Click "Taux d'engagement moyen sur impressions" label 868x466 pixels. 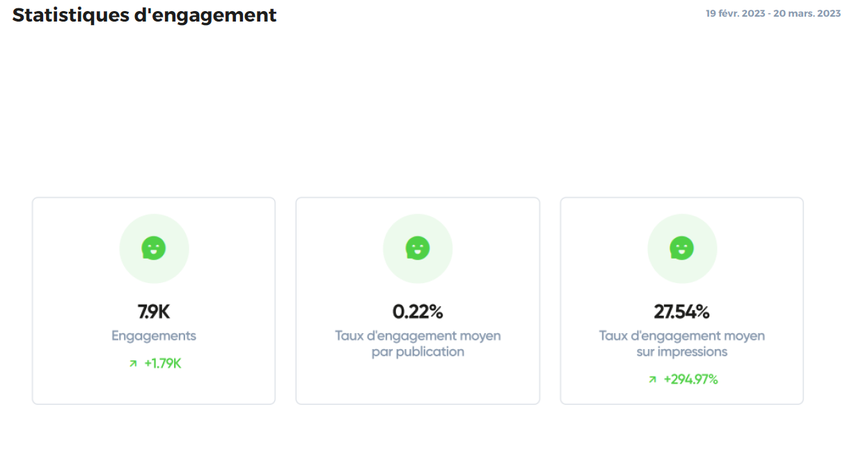[681, 344]
